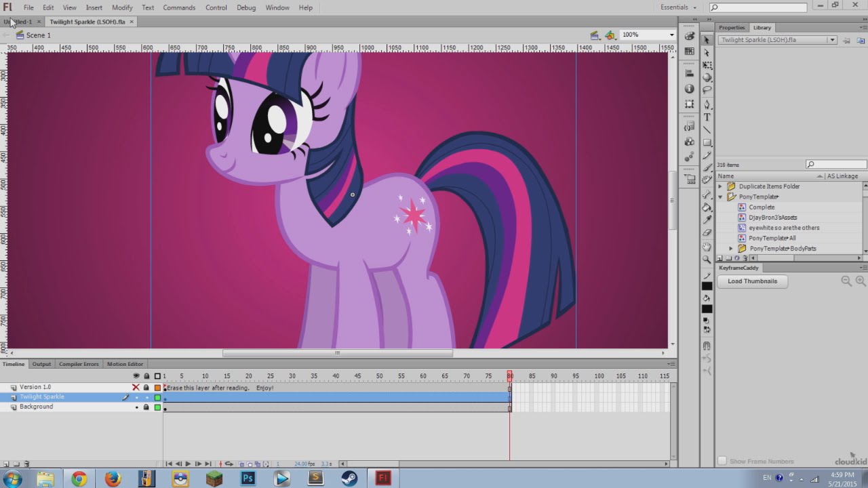Screen dimensions: 868x488
Task: Select the Line tool
Action: tap(707, 130)
